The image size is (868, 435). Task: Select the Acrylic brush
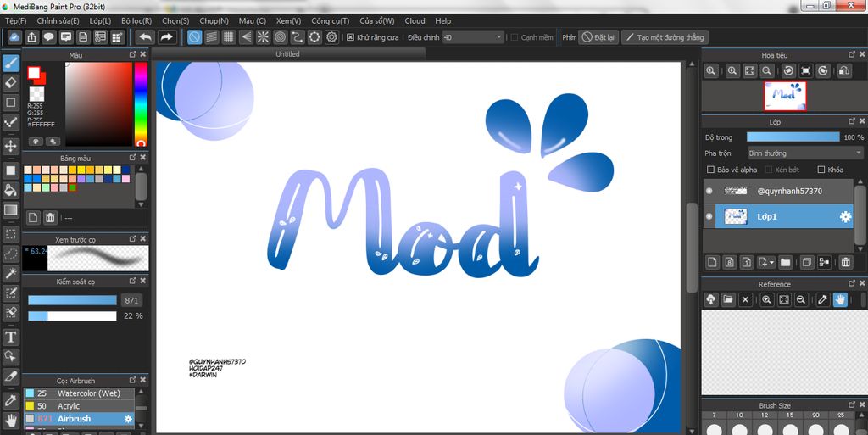79,405
